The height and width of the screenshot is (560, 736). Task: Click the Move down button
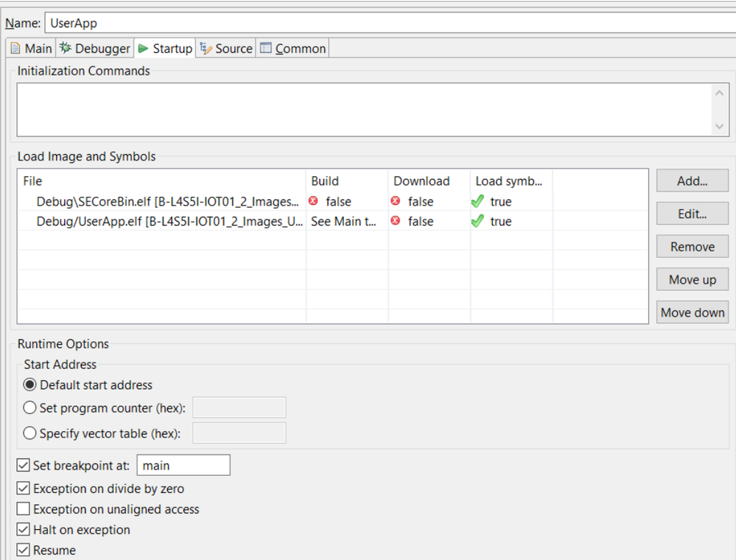coord(693,312)
